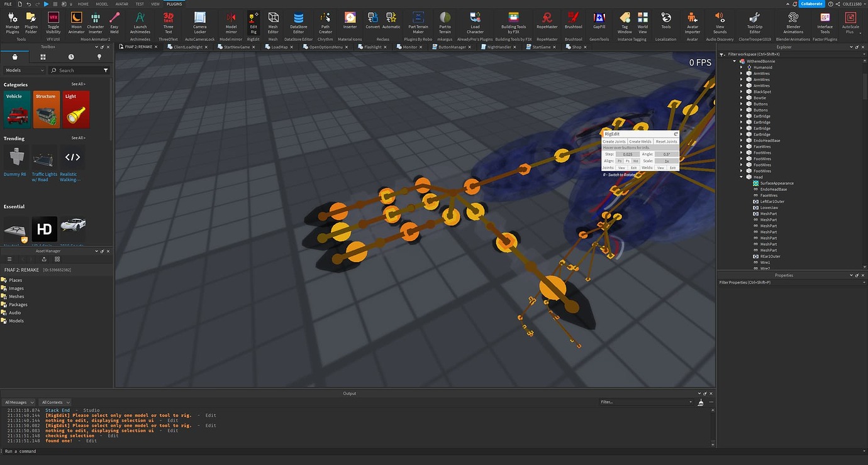868x465 pixels.
Task: Click See All next to Trending
Action: click(x=78, y=138)
